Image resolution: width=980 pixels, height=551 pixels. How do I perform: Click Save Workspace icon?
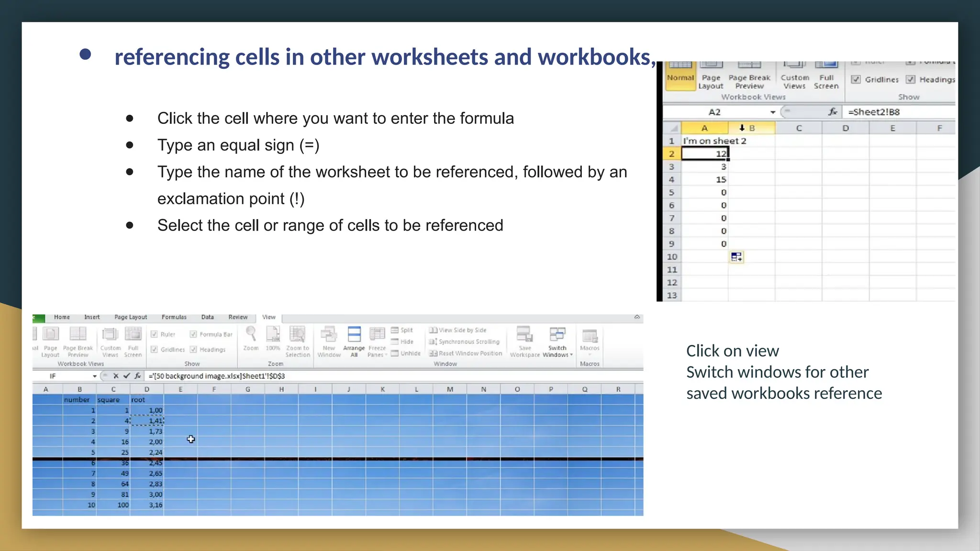(524, 335)
